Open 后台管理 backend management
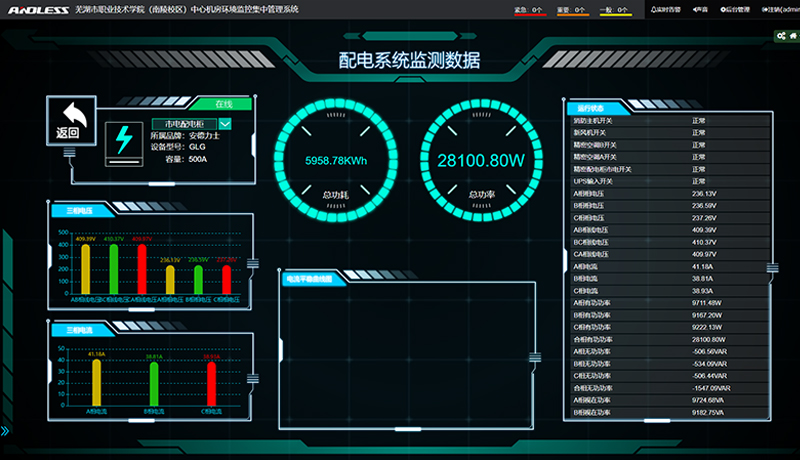The height and width of the screenshot is (460, 800). click(738, 9)
